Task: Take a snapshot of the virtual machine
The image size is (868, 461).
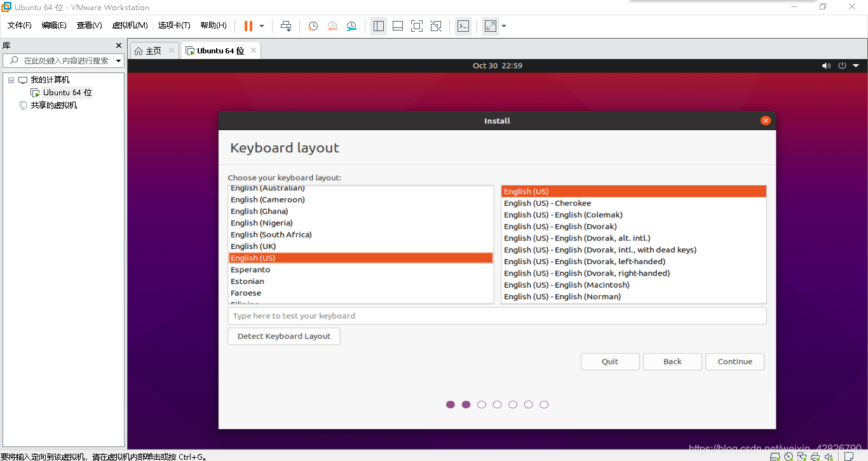Action: click(313, 26)
